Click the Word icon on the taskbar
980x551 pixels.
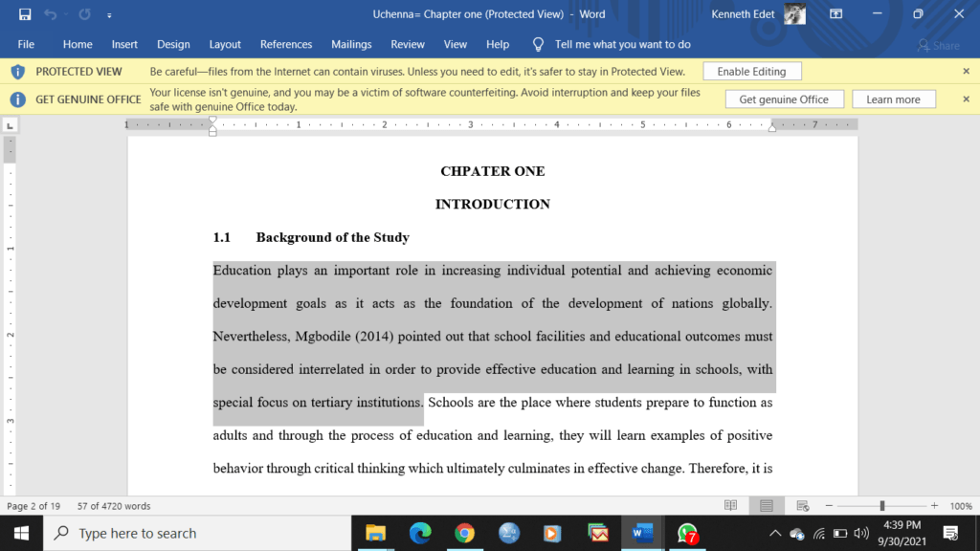click(x=642, y=533)
